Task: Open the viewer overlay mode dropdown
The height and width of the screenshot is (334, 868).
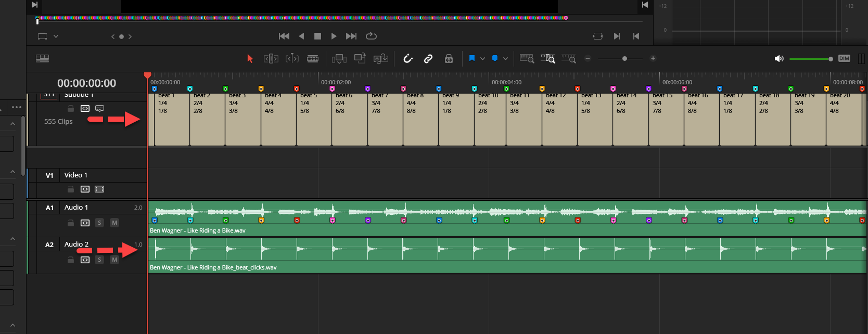Action: 56,36
